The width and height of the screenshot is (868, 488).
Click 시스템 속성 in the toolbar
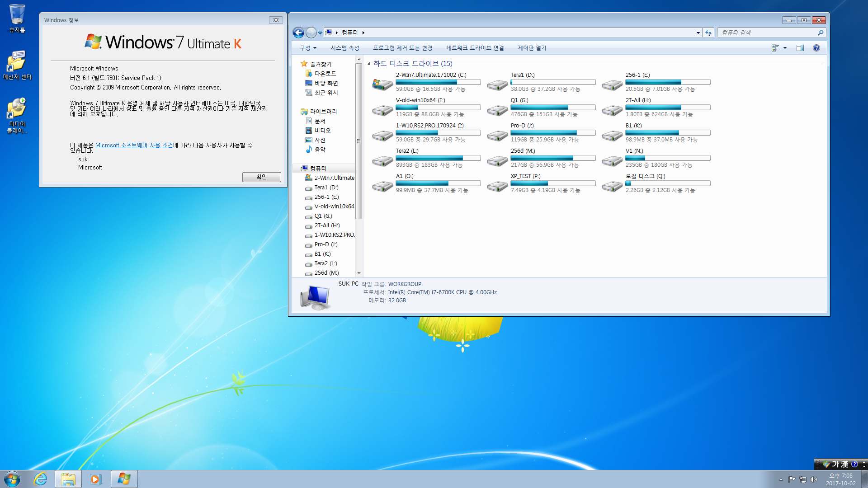[345, 48]
